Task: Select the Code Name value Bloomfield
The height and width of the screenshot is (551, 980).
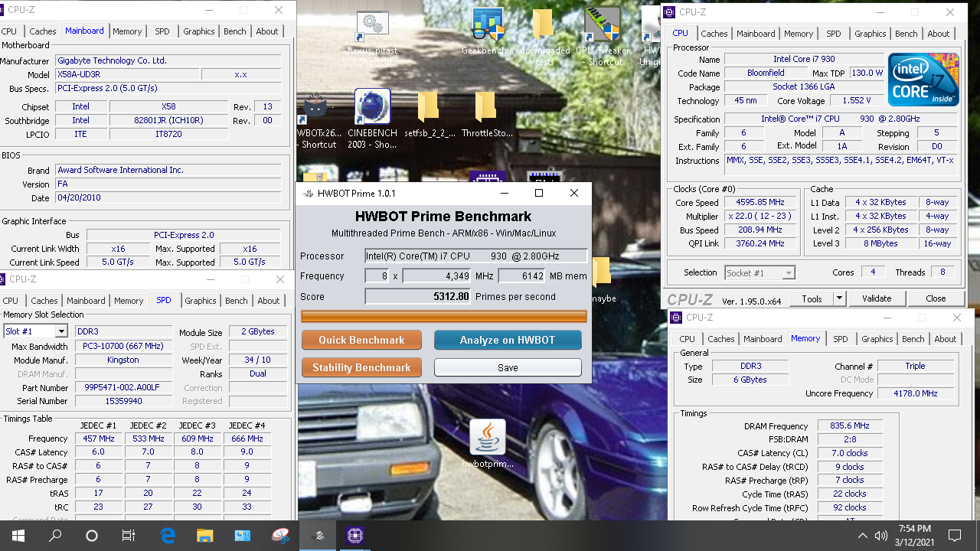Action: tap(765, 73)
